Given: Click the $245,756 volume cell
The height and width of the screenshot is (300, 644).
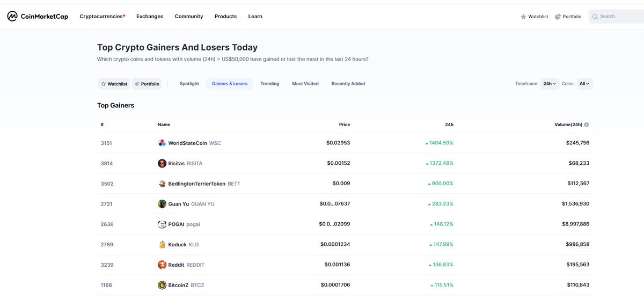Looking at the screenshot, I should (x=578, y=143).
